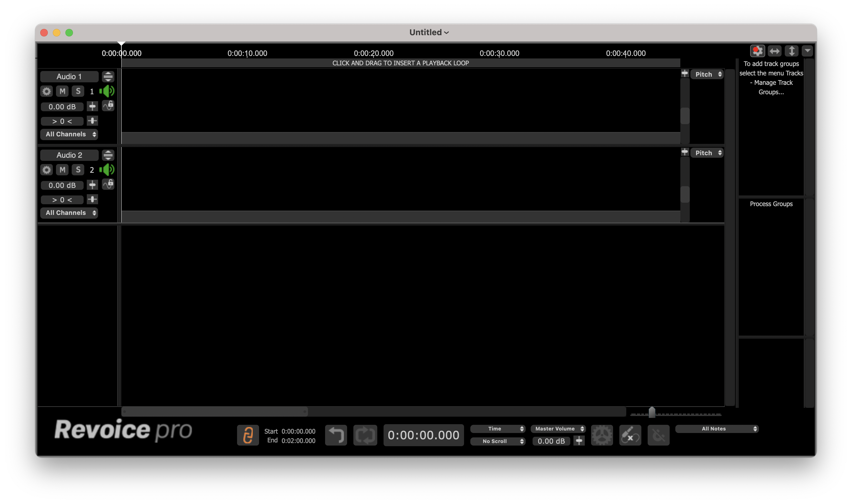Mute the Audio 1 track
This screenshot has width=852, height=504.
pyautogui.click(x=62, y=91)
